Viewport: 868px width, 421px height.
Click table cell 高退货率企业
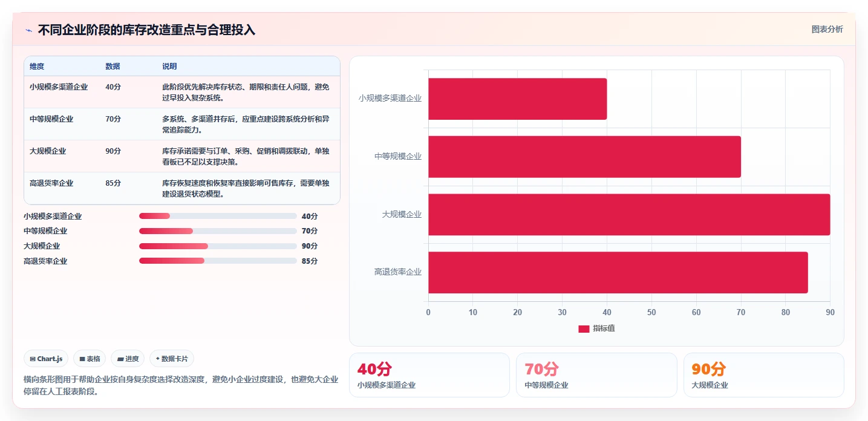click(51, 183)
